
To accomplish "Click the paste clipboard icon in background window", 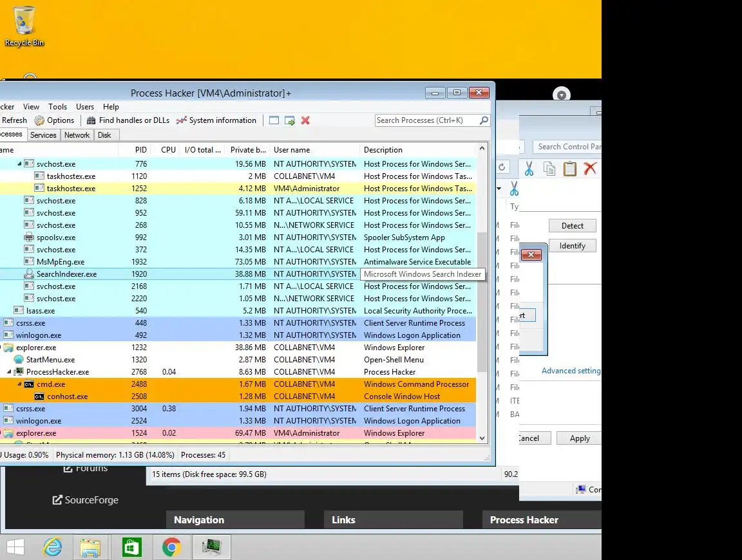I will tap(570, 169).
